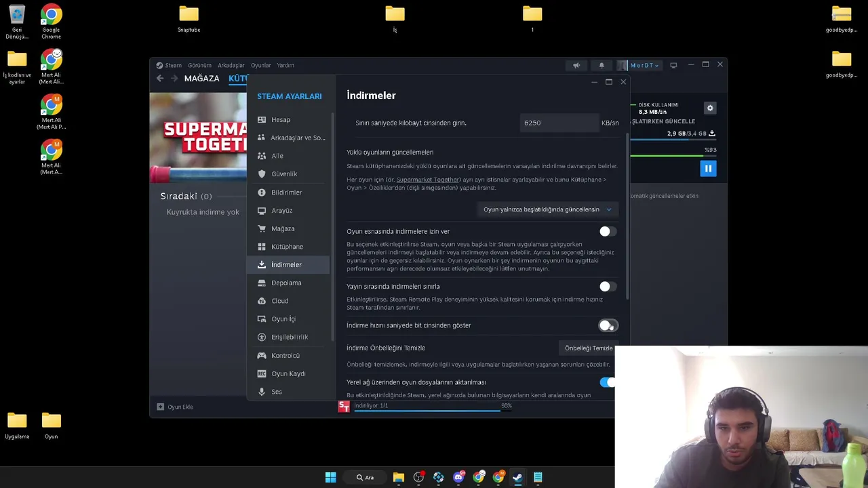Open the Geri Dönüşüm recycle bin icon
Image resolution: width=868 pixels, height=488 pixels.
[17, 22]
